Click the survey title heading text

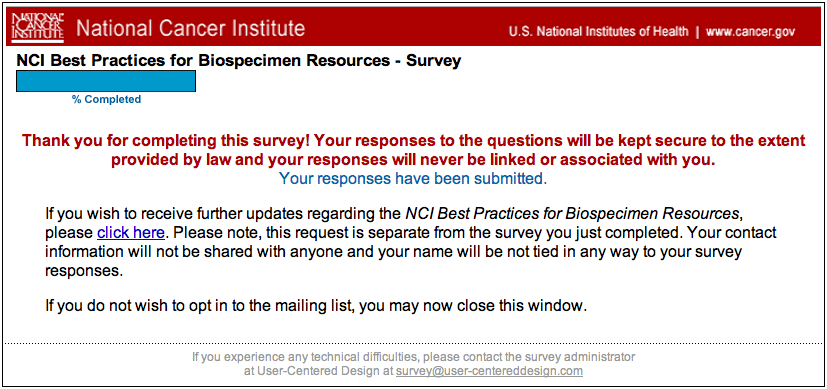tap(239, 61)
